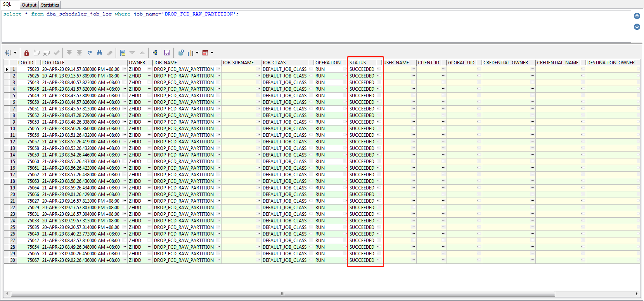Toggle the red lock edit-data icon
This screenshot has height=301, width=644.
[26, 53]
